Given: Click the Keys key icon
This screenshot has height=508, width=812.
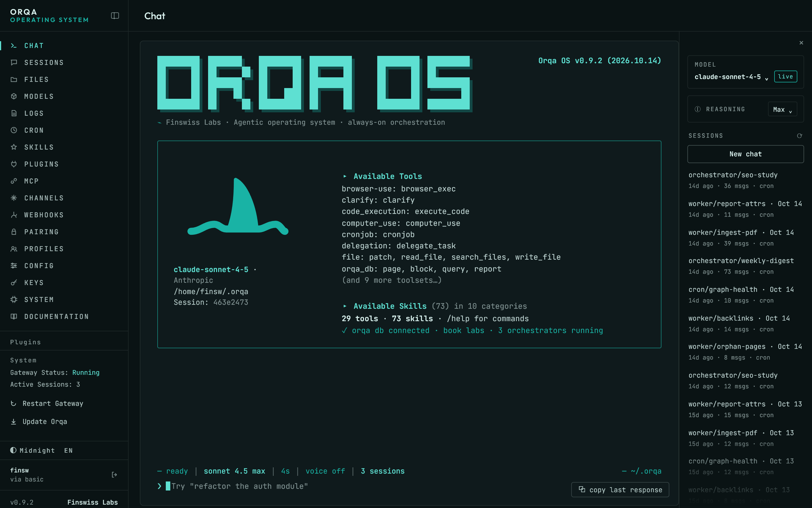Looking at the screenshot, I should tap(14, 283).
